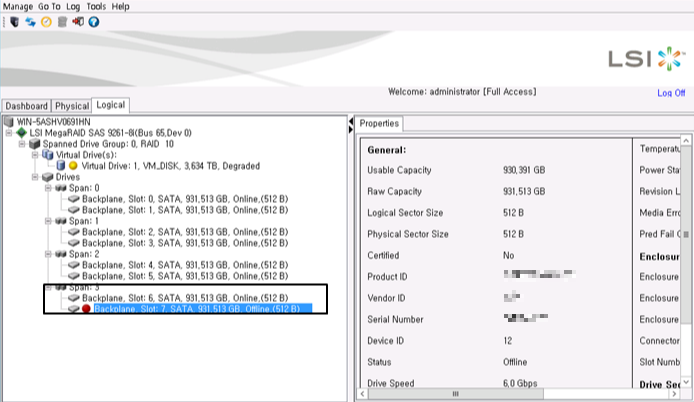Click the upper split-pane collapse arrow

[x=351, y=121]
